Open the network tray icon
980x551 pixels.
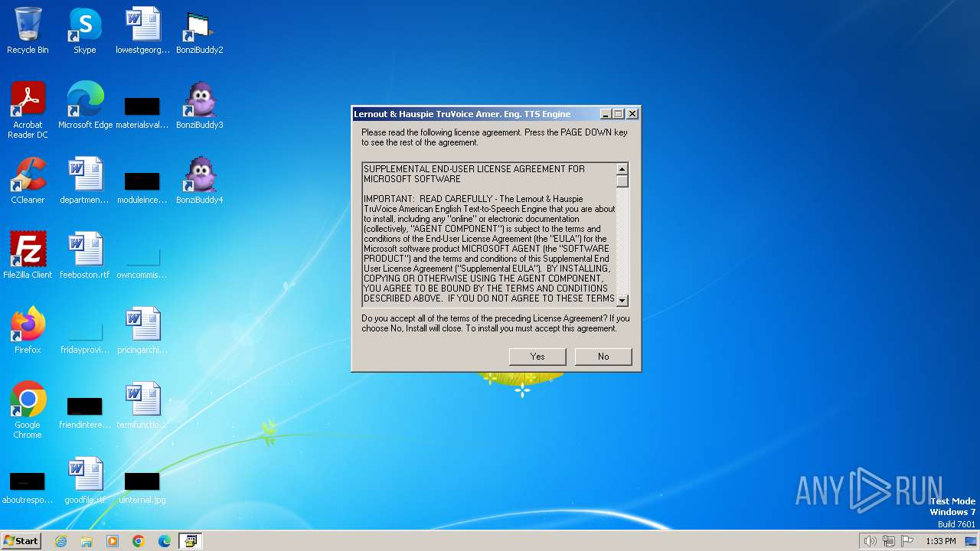coord(889,541)
